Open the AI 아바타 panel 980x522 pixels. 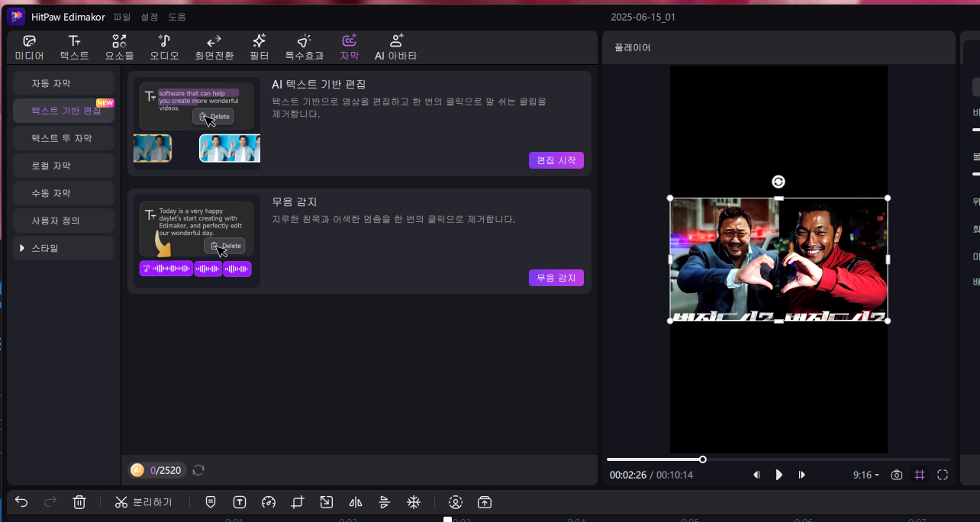coord(395,47)
